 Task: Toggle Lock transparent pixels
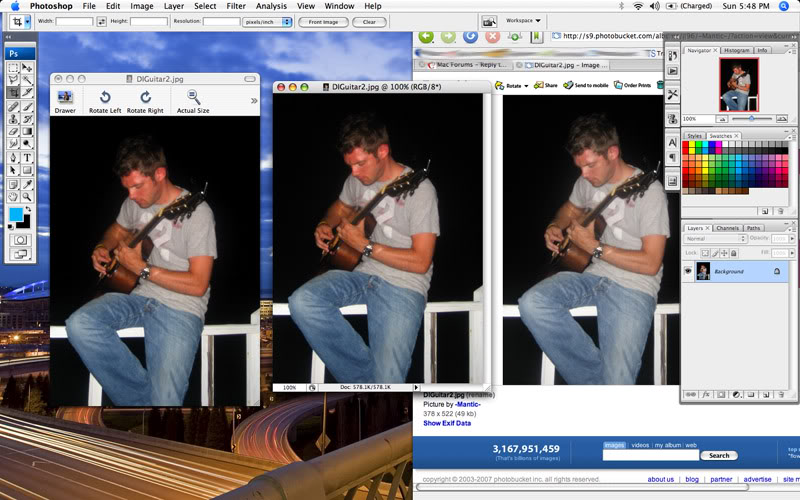(x=705, y=253)
